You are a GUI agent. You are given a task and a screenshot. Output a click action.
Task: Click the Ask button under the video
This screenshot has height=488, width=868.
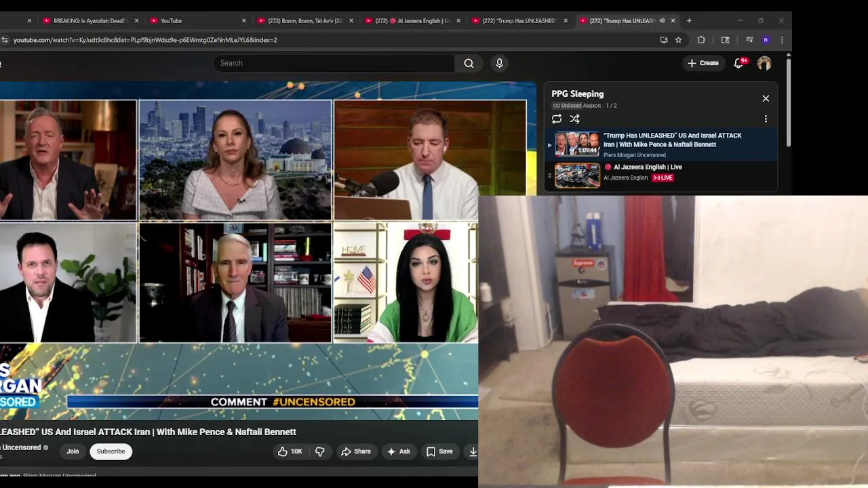[x=399, y=451]
